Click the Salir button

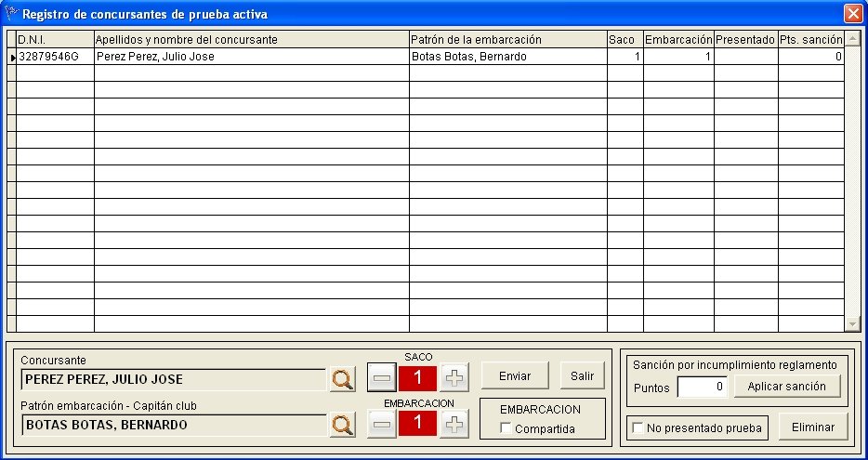pyautogui.click(x=583, y=375)
